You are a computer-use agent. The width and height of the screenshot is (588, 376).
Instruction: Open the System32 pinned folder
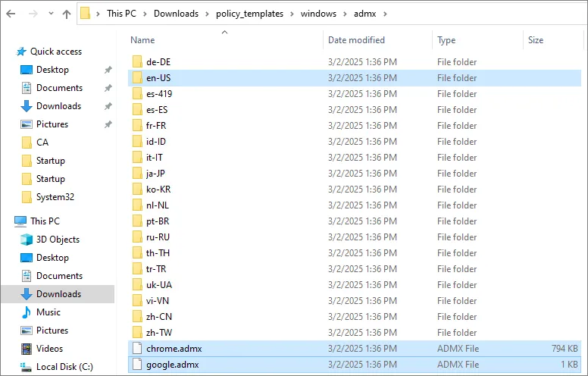[55, 197]
